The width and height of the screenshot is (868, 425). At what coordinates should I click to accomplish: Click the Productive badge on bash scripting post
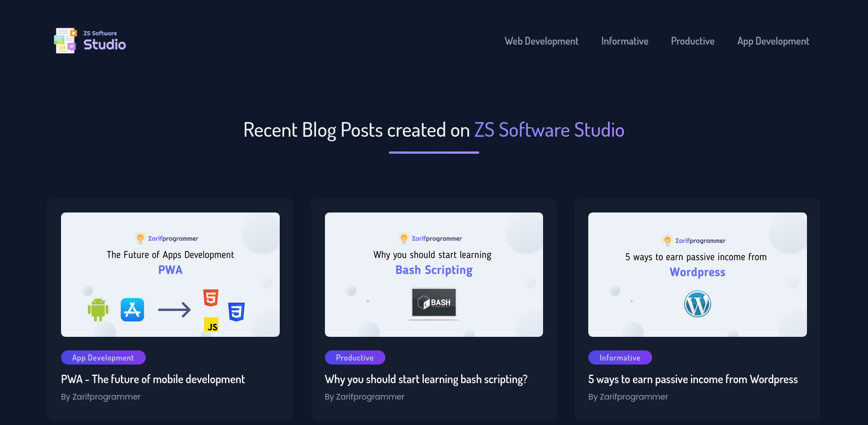(355, 357)
